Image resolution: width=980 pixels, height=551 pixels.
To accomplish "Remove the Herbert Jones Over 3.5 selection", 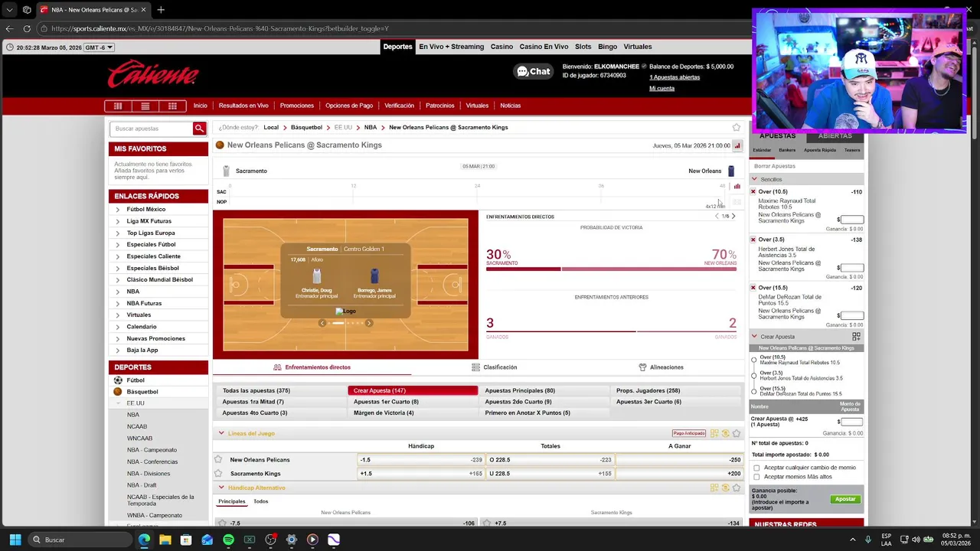I will tap(753, 240).
